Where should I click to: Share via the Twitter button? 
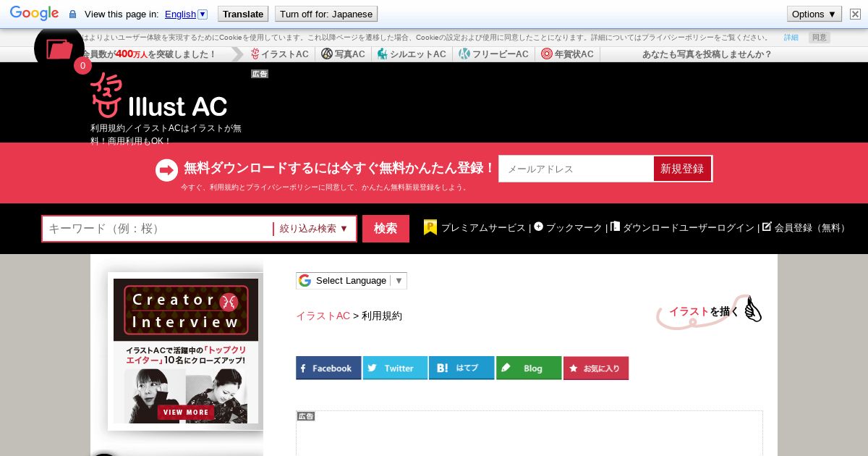point(395,368)
